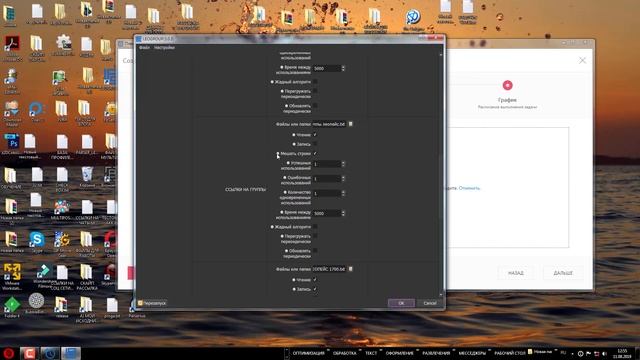Enable Обновлять периодически in ССЫЛКИ НА ГРУППЫ section
Screen dimensions: 640x360
click(315, 251)
